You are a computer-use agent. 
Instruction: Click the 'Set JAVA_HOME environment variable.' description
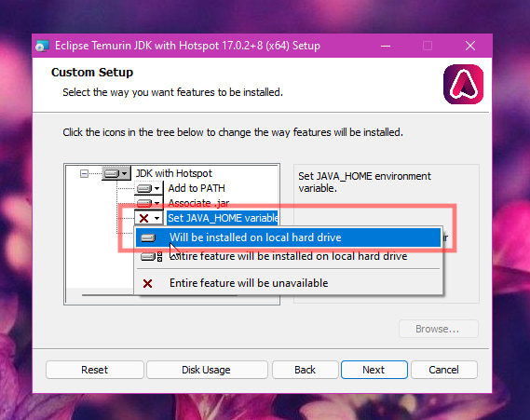pyautogui.click(x=364, y=183)
